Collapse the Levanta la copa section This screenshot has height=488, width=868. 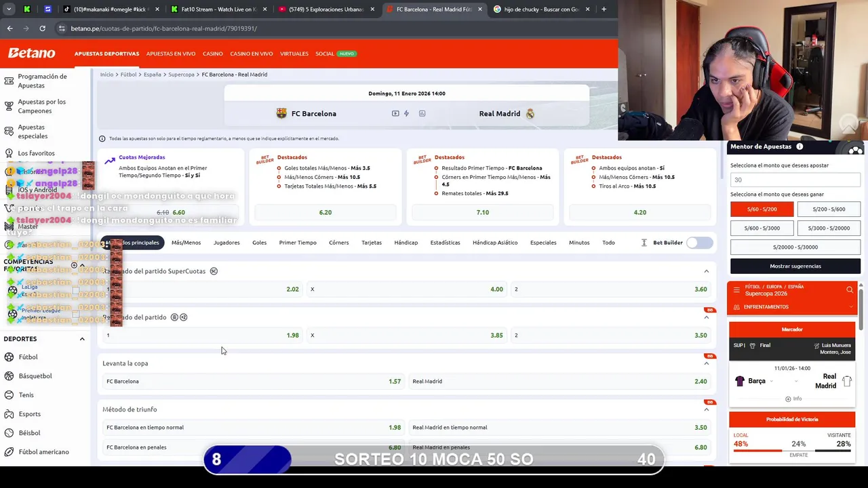click(x=706, y=363)
